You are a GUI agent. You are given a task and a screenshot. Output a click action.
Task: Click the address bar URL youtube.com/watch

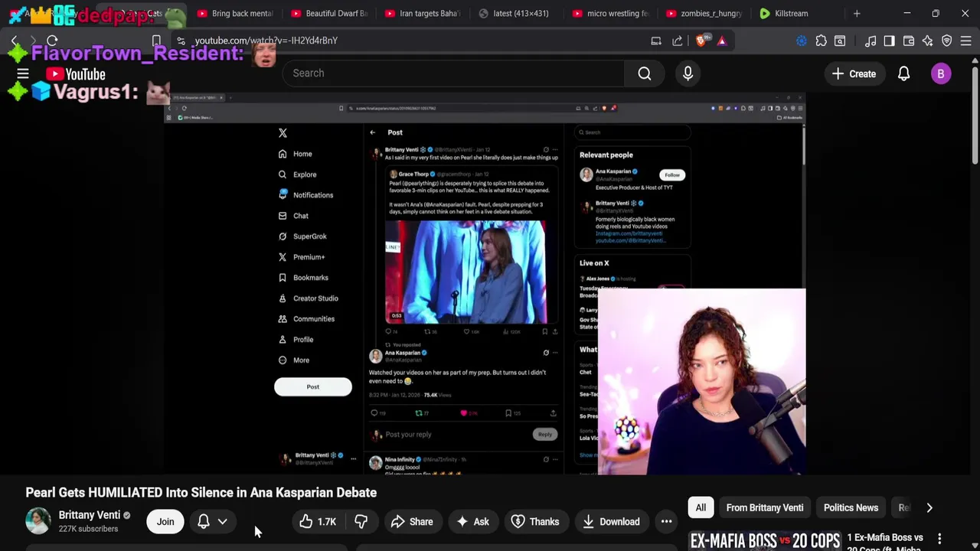(x=266, y=41)
